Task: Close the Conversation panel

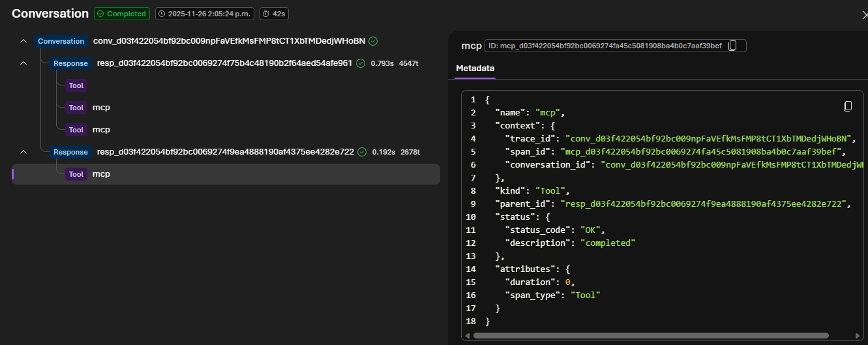Action: point(865,14)
